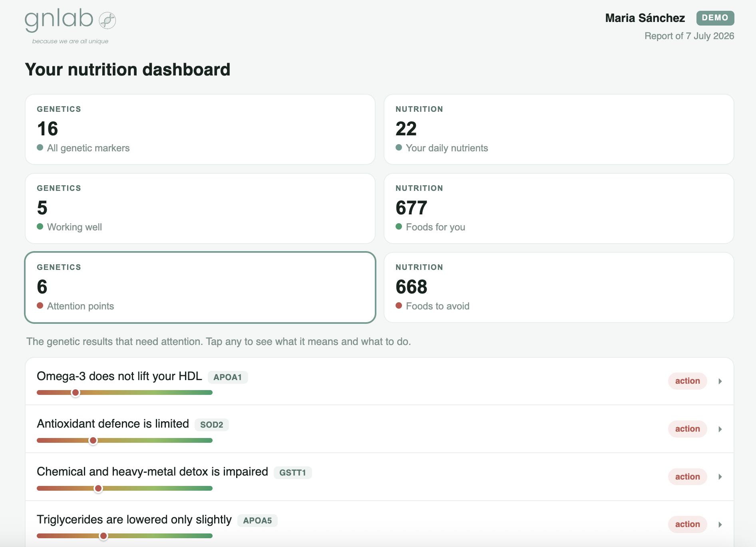This screenshot has width=756, height=547.
Task: Open the Foods for you card
Action: pyautogui.click(x=559, y=208)
